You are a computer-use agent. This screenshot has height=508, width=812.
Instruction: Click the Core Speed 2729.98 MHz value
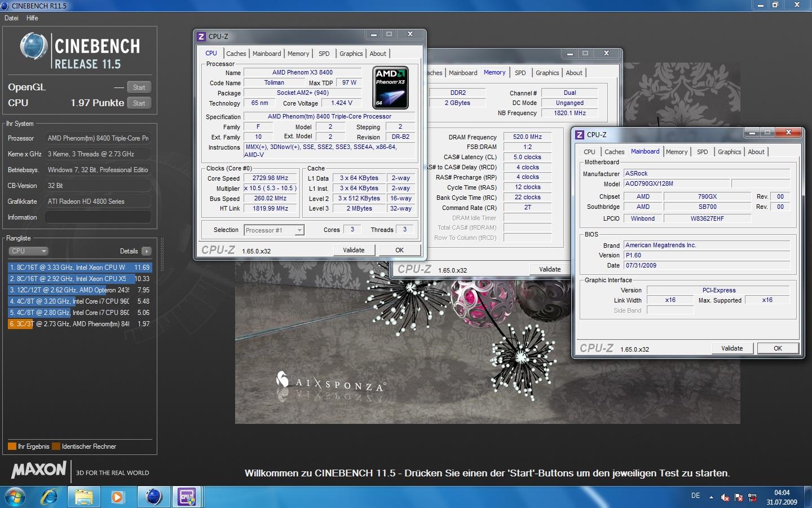[270, 178]
